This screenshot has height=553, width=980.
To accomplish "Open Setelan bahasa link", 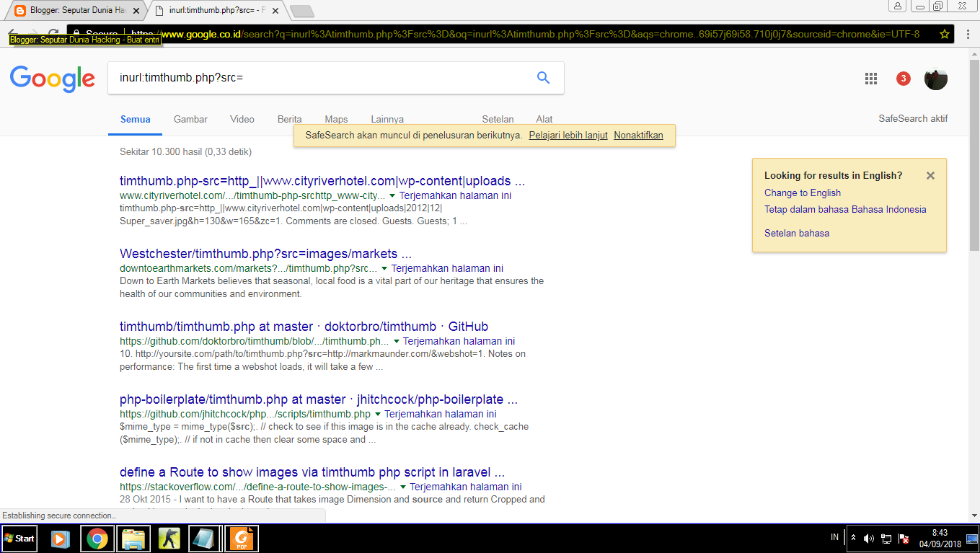I will (797, 233).
